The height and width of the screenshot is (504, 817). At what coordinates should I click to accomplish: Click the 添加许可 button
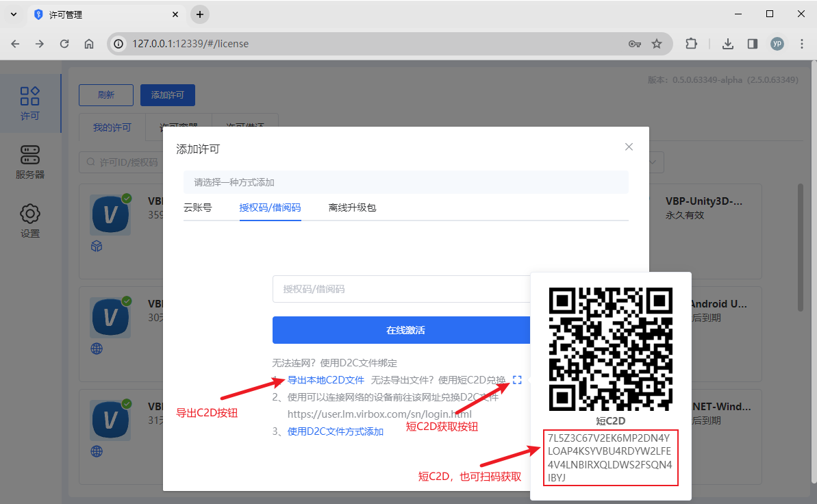(x=167, y=95)
